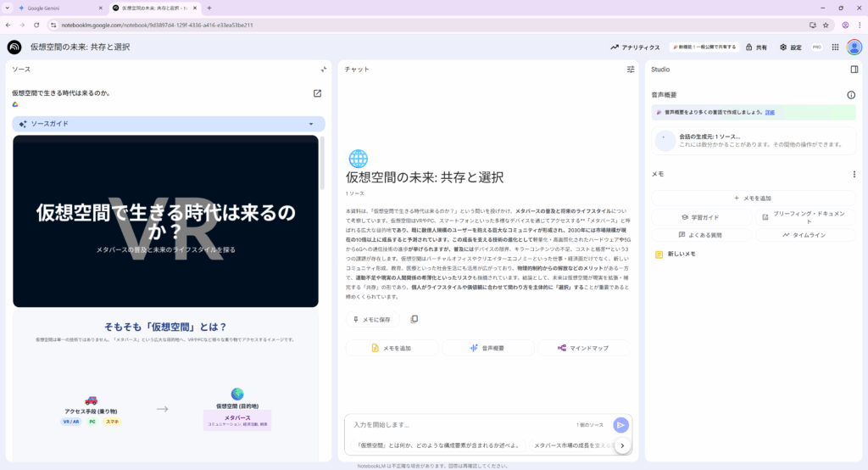Click the VR / AR tag
The width and height of the screenshot is (868, 470).
(71, 422)
